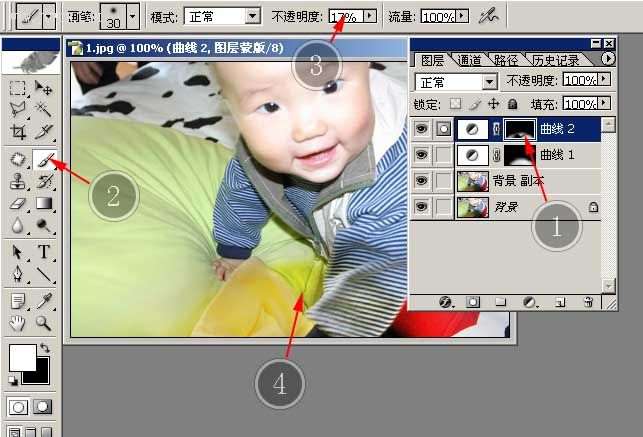The width and height of the screenshot is (643, 437).
Task: Toggle visibility of 曲线 1 layer
Action: [421, 154]
